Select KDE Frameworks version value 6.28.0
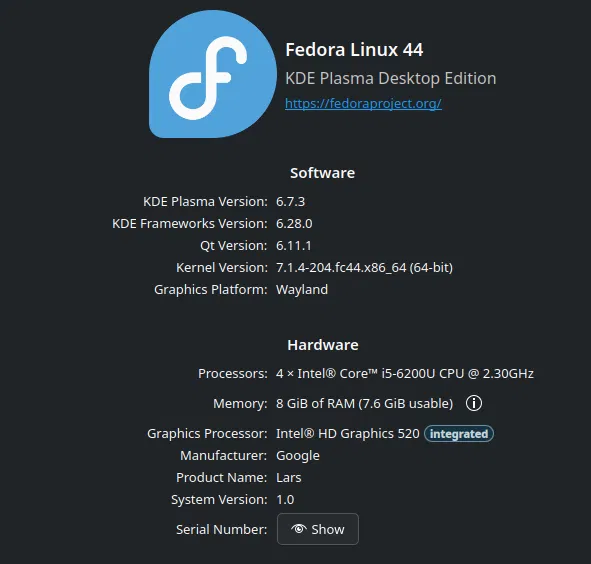This screenshot has width=591, height=564. point(294,224)
